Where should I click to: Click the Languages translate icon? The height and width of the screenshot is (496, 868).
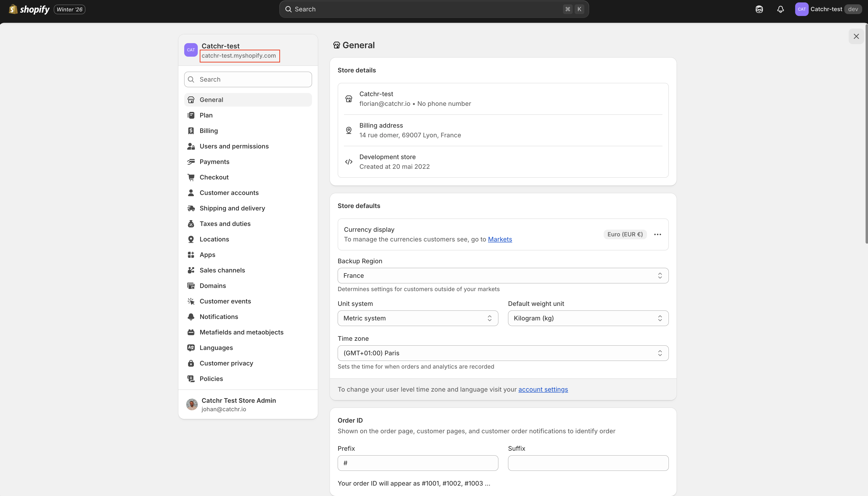tap(191, 348)
